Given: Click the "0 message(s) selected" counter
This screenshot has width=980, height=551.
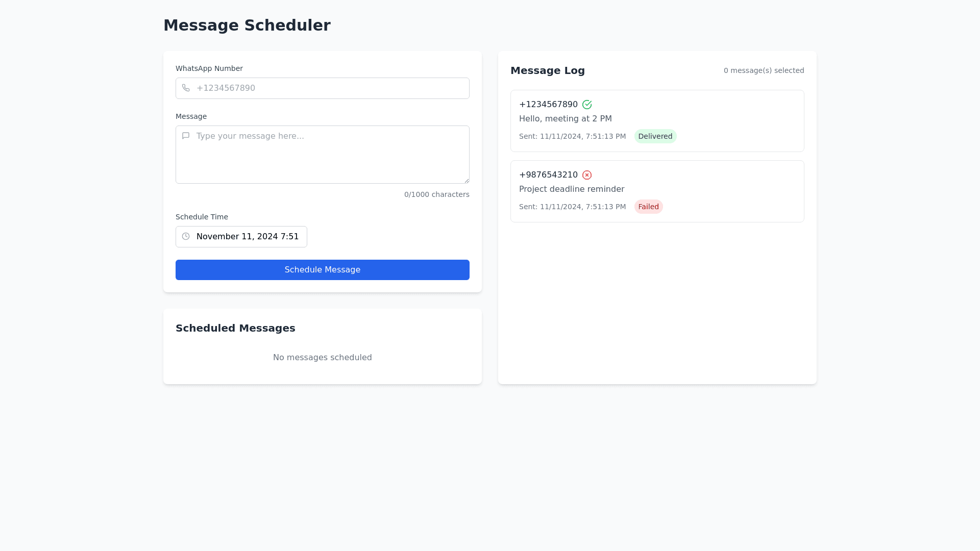Looking at the screenshot, I should pos(764,70).
